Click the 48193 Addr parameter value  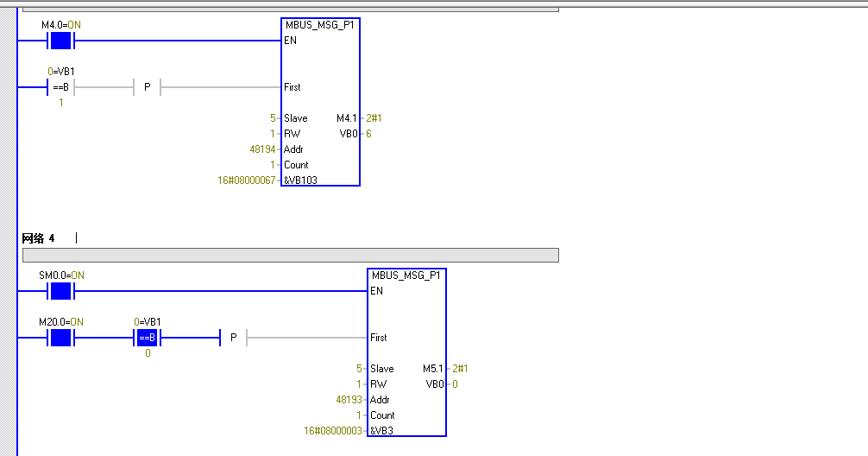[x=349, y=400]
